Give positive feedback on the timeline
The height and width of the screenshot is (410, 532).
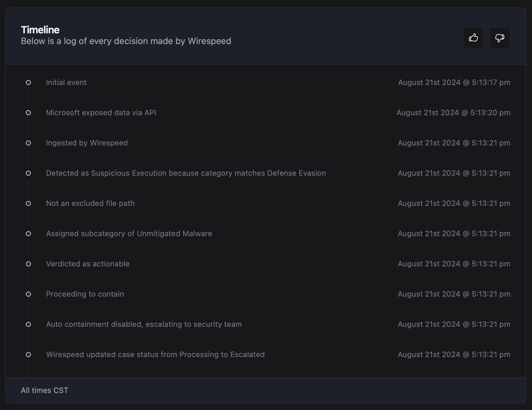click(473, 38)
